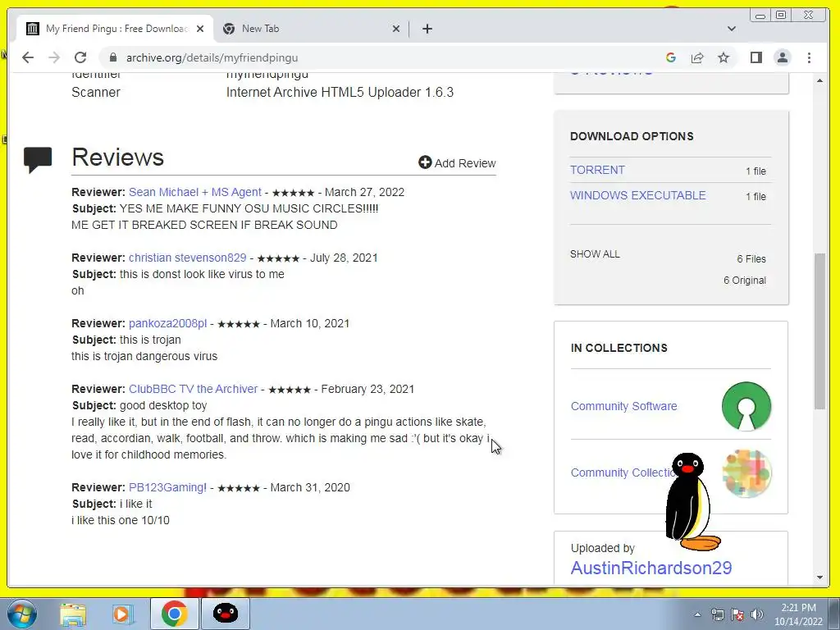Click the '6 Files' count text

coord(751,258)
